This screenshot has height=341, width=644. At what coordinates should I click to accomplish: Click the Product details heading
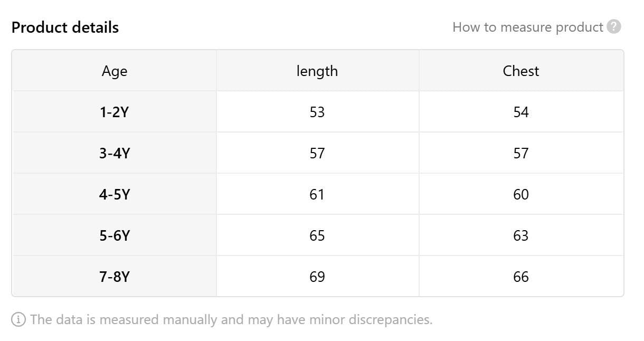coord(65,27)
